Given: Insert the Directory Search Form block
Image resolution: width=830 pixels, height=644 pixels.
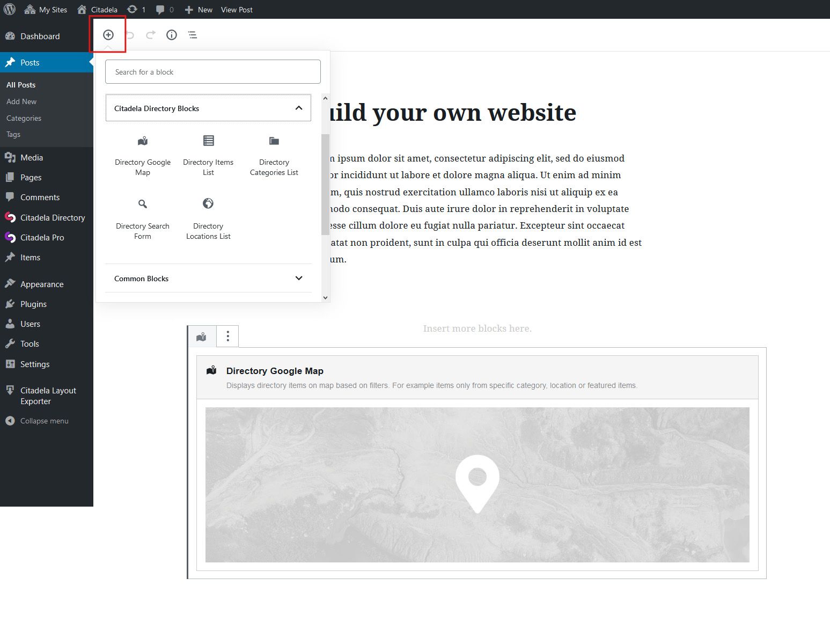Looking at the screenshot, I should coord(143,219).
